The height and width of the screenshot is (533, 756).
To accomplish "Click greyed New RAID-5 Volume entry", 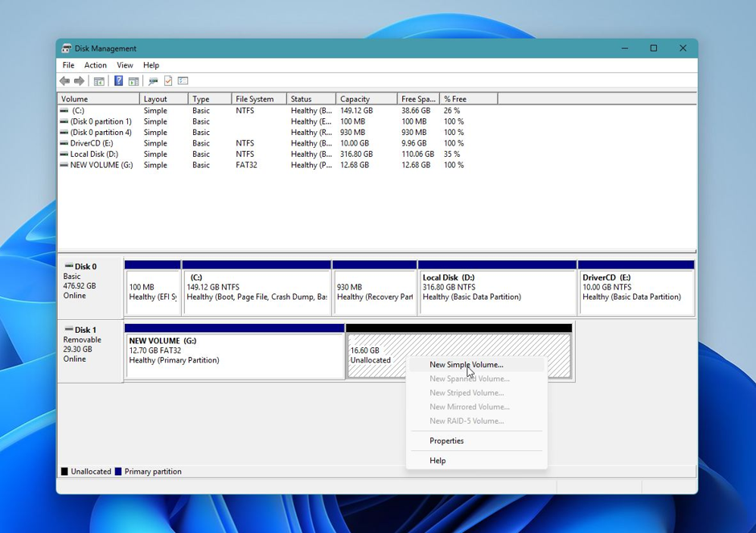I will 477,420.
